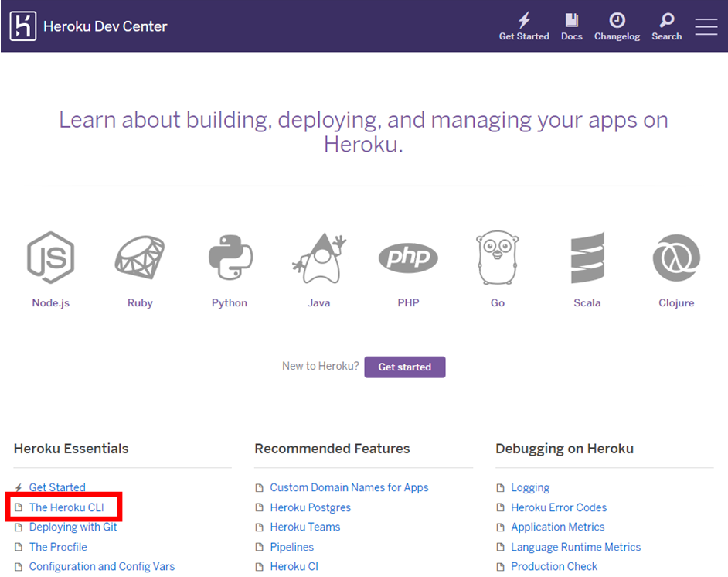The image size is (728, 577).
Task: Open the hamburger menu
Action: (706, 26)
